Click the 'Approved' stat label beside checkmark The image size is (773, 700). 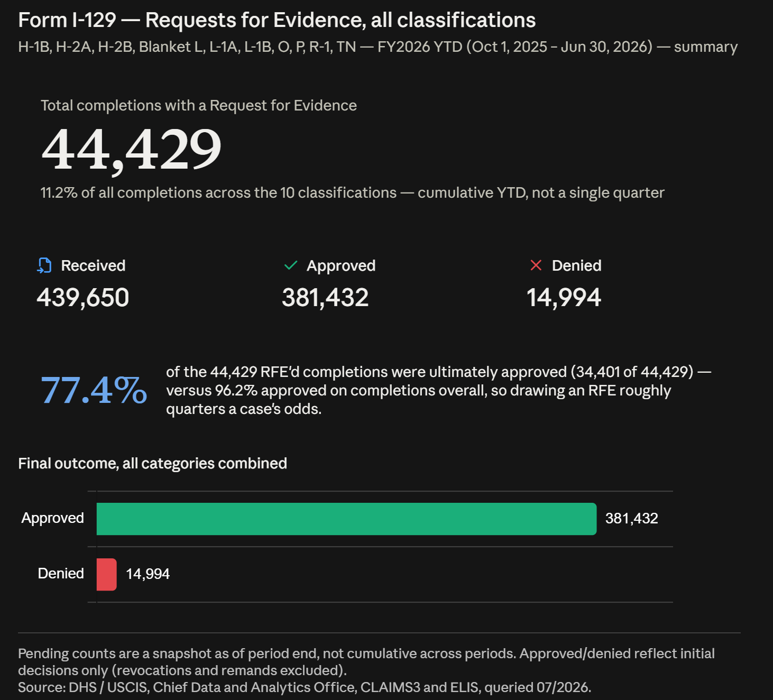pyautogui.click(x=342, y=265)
